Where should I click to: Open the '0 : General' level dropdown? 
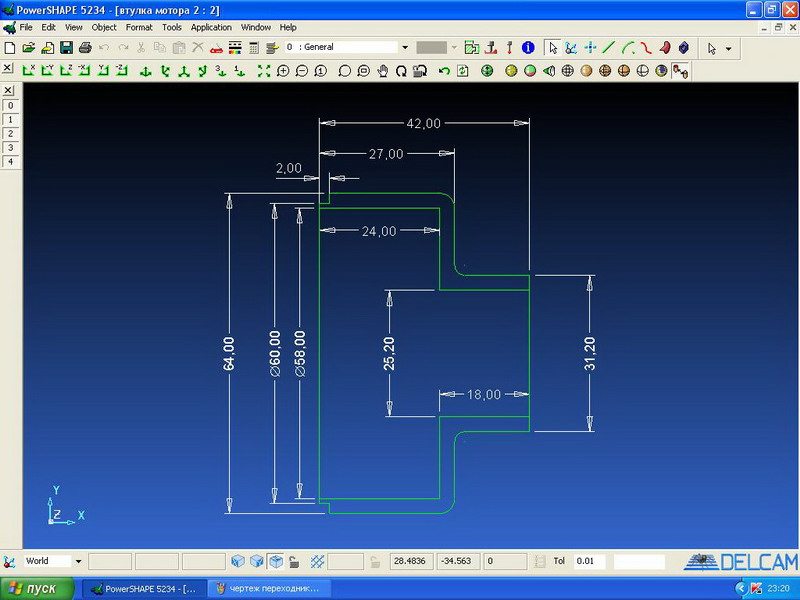tap(404, 48)
